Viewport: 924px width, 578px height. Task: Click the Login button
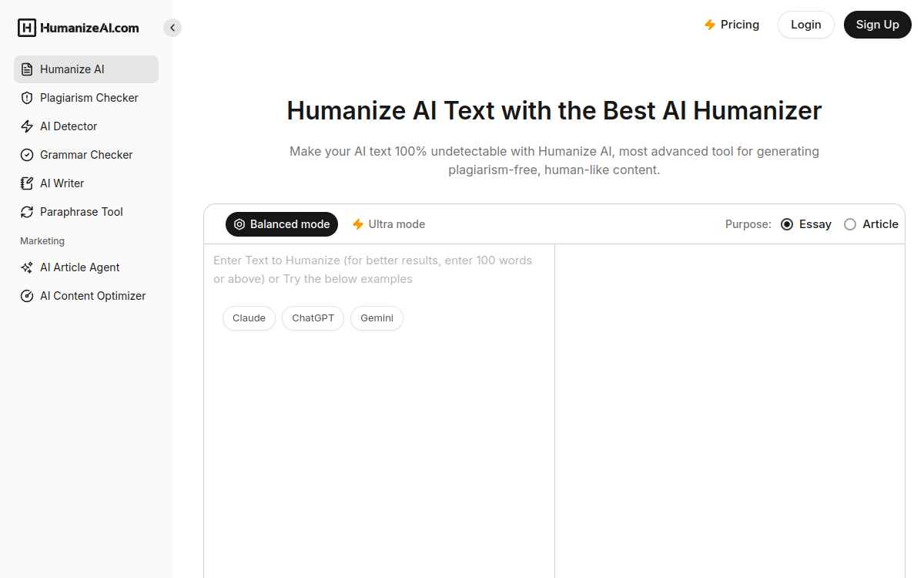click(x=805, y=25)
